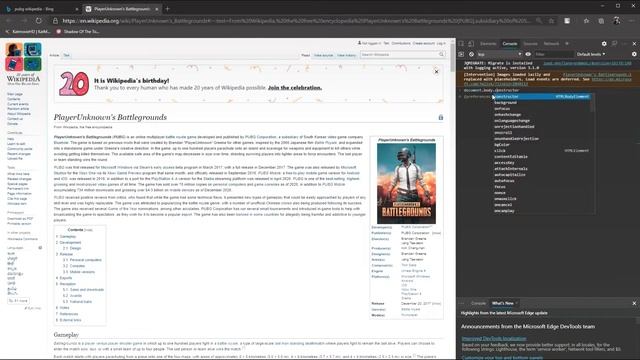The height and width of the screenshot is (360, 640).
Task: View site info via padlock icon
Action: coord(55,20)
